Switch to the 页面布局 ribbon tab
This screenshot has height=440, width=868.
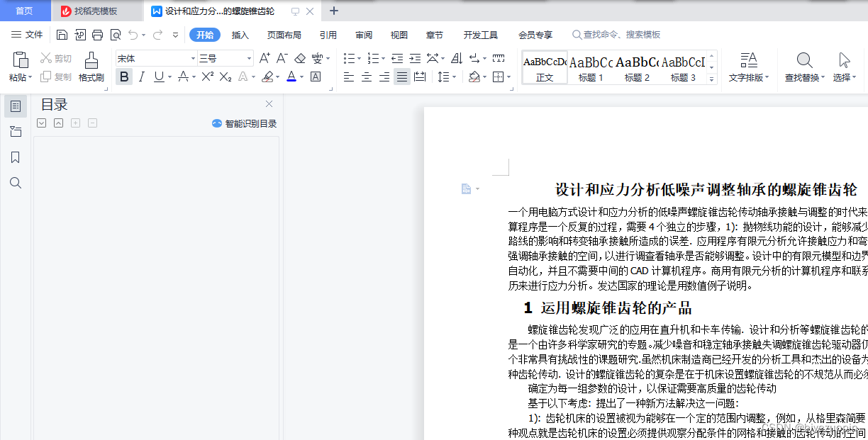[284, 34]
